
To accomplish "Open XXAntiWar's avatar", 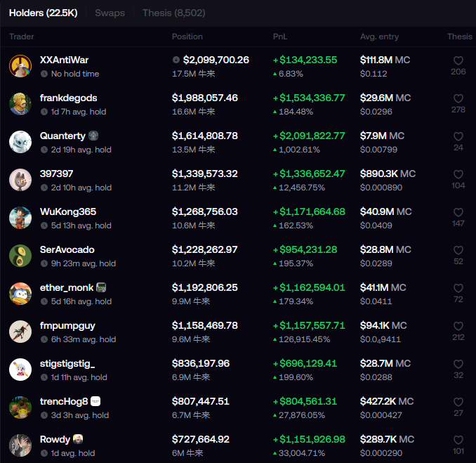I will 20,66.
